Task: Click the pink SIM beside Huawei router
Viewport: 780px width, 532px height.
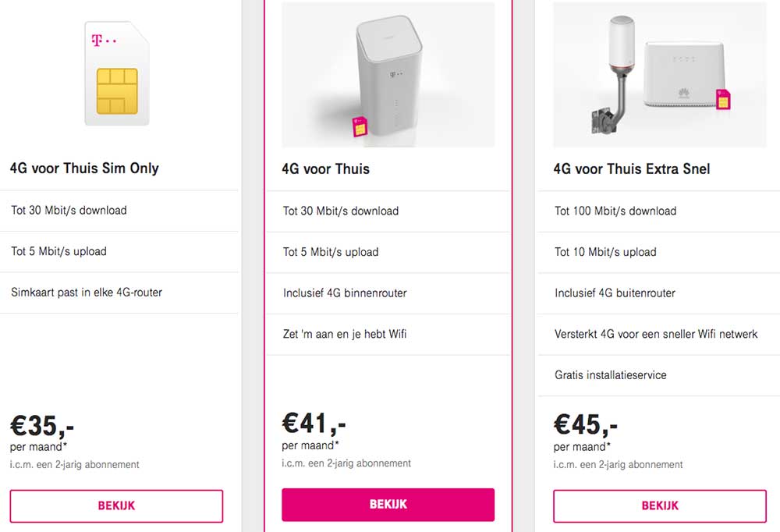Action: [723, 100]
